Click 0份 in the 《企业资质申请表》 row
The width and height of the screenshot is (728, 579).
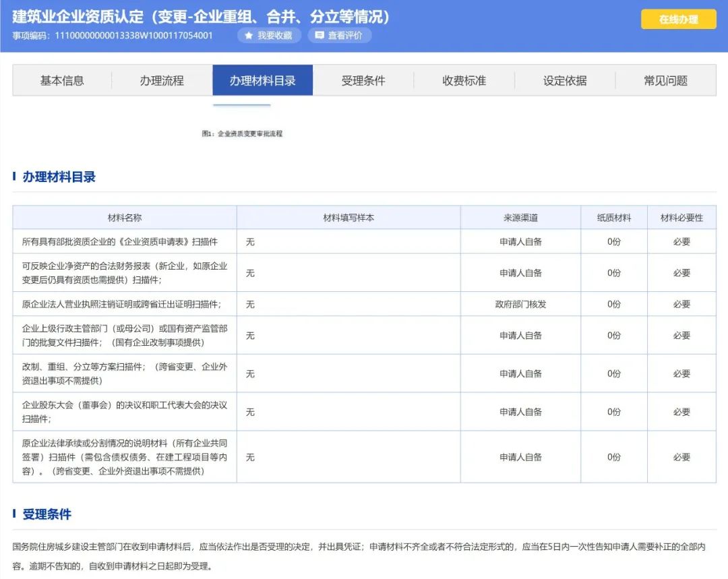[x=614, y=242]
